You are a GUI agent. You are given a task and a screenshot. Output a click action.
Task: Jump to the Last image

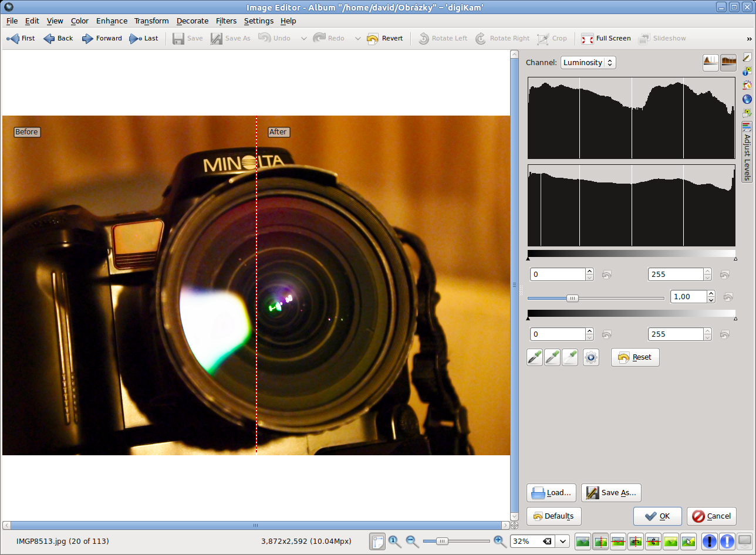[144, 38]
